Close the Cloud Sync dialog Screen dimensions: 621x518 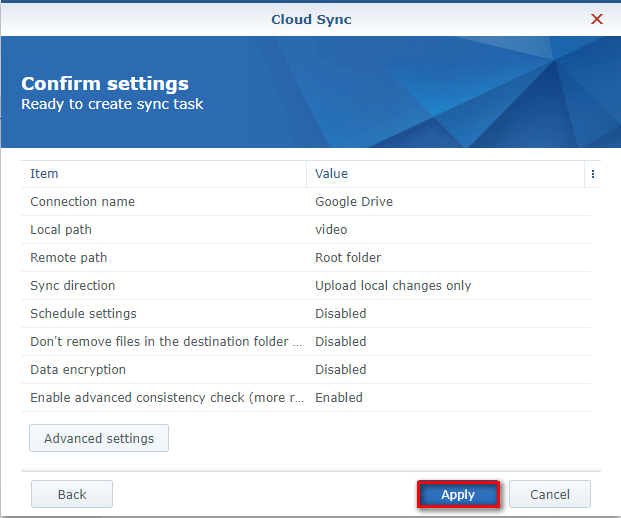coord(597,19)
